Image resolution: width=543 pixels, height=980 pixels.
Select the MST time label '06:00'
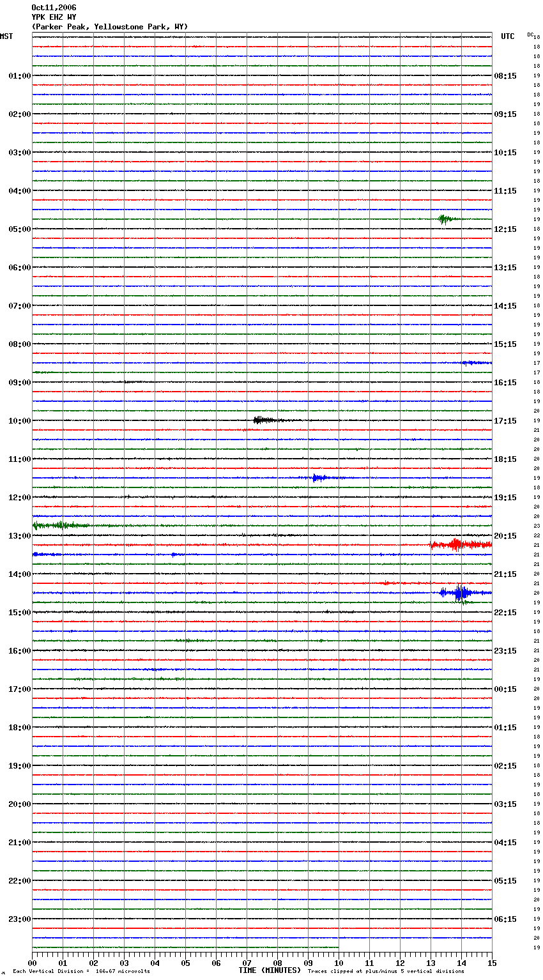tap(20, 268)
